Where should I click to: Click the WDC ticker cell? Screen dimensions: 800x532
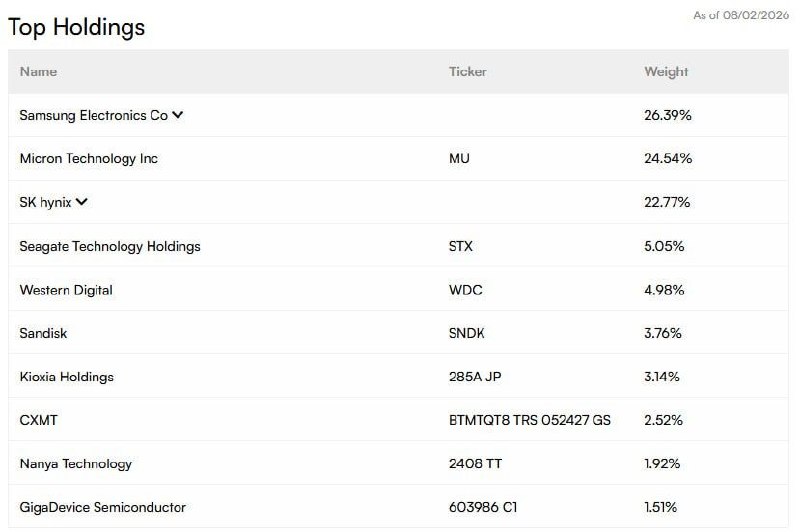pyautogui.click(x=465, y=290)
